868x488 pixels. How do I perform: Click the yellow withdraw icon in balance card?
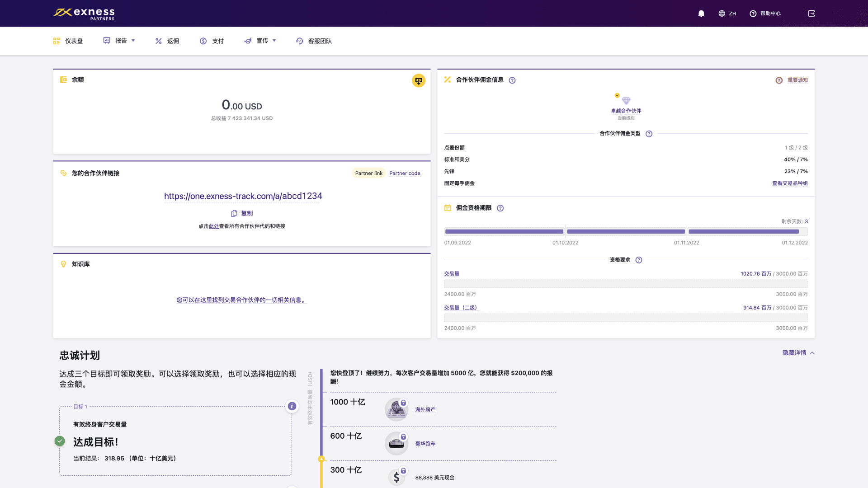point(419,80)
